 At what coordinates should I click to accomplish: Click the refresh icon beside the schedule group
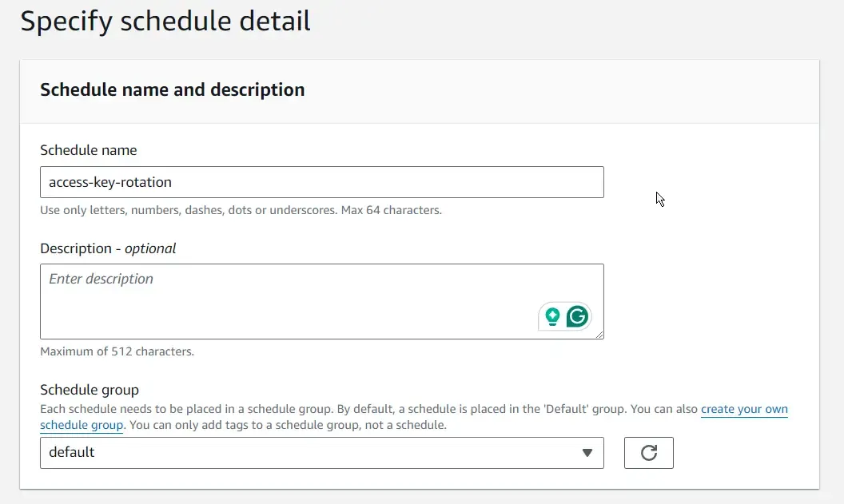coord(648,452)
